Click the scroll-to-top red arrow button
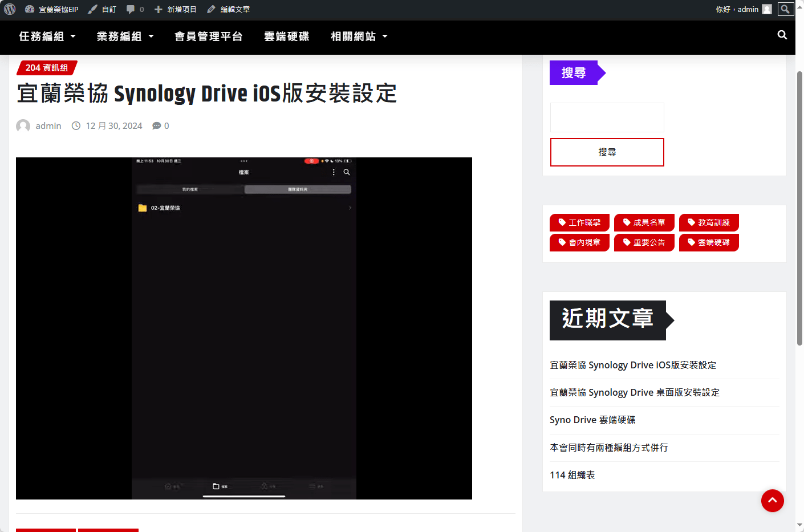The width and height of the screenshot is (804, 532). coord(772,501)
